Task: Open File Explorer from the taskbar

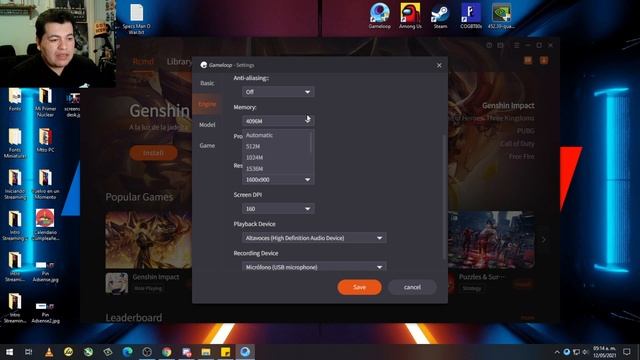Action: pyautogui.click(x=206, y=352)
